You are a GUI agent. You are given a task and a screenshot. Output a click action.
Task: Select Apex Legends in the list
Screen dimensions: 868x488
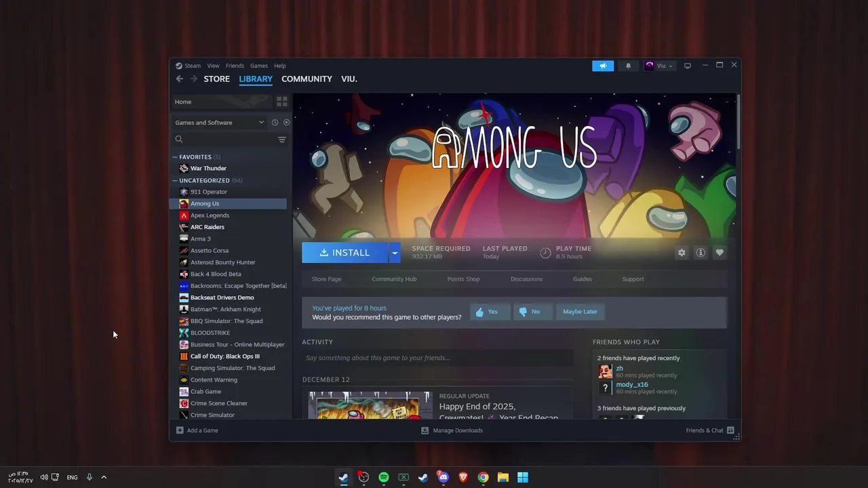[x=229, y=216]
